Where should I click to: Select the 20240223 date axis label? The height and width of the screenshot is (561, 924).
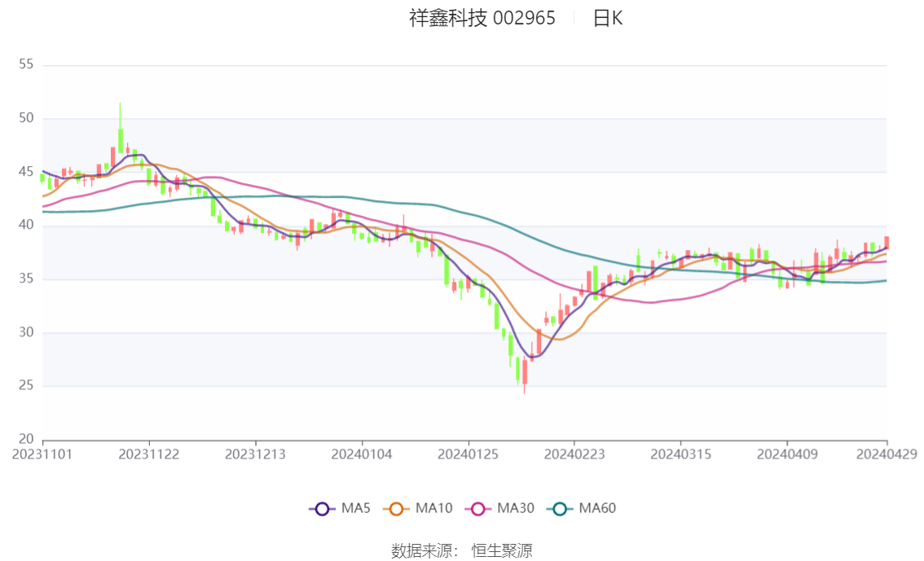coord(574,454)
